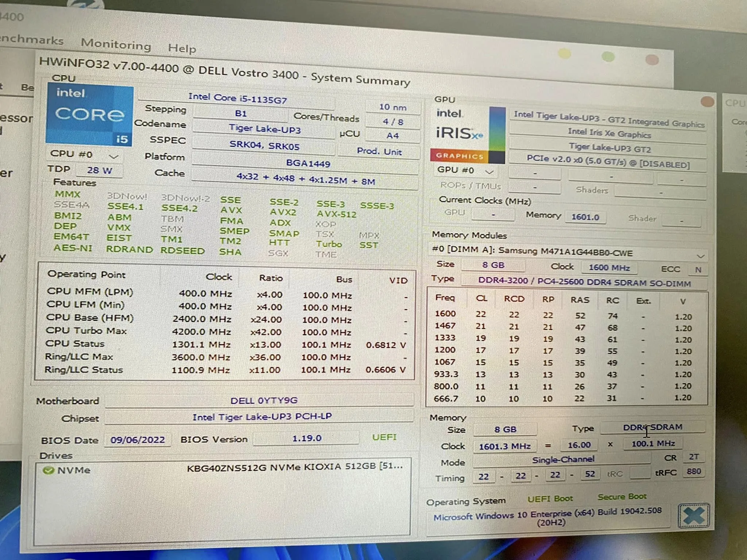Click the tRFC value "880"
747x560 pixels.
coord(694,471)
